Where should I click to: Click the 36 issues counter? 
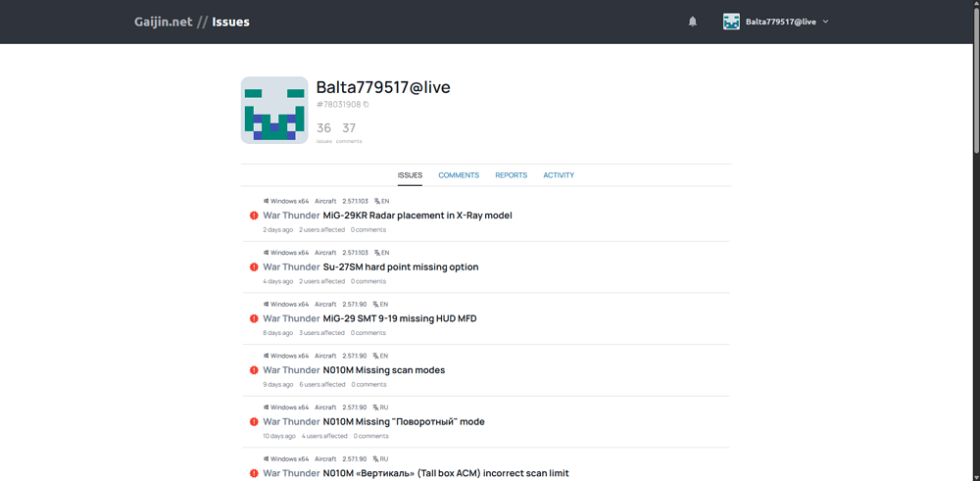click(323, 132)
